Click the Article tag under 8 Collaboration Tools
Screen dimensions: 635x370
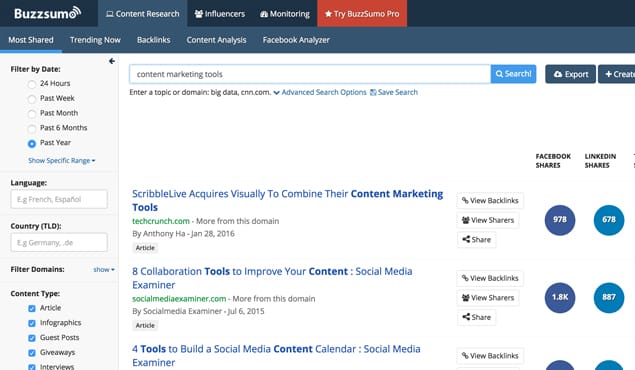(x=145, y=325)
